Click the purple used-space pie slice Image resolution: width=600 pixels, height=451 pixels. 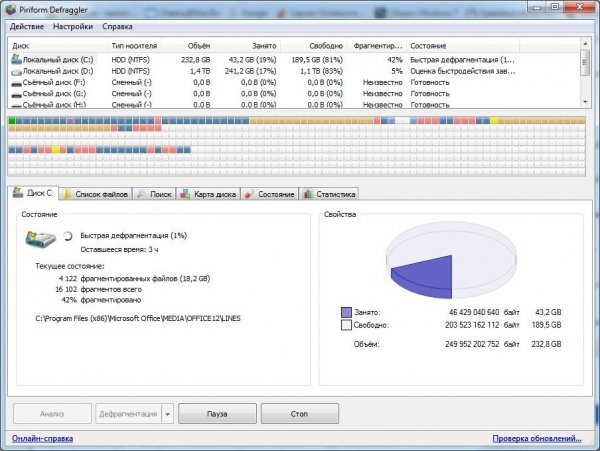[427, 277]
